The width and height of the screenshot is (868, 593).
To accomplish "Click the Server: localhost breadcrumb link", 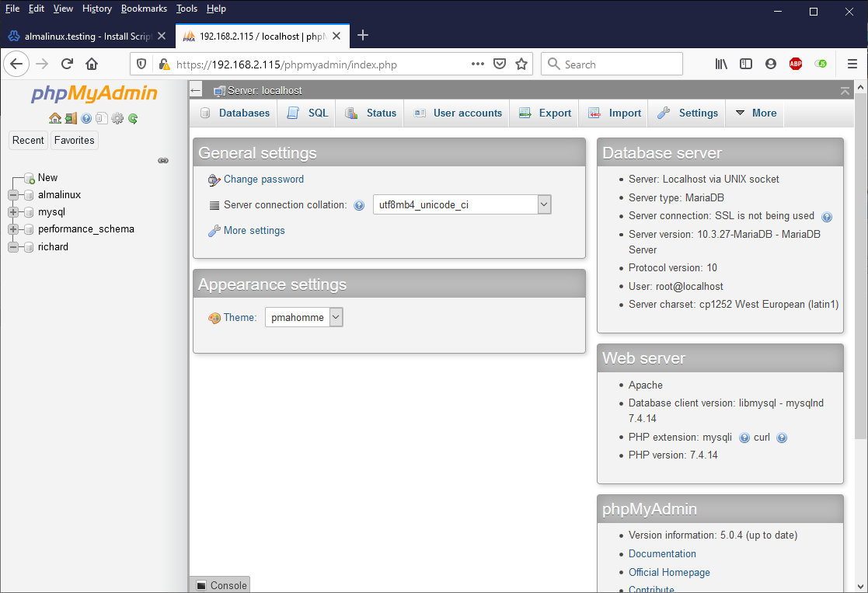I will click(265, 91).
